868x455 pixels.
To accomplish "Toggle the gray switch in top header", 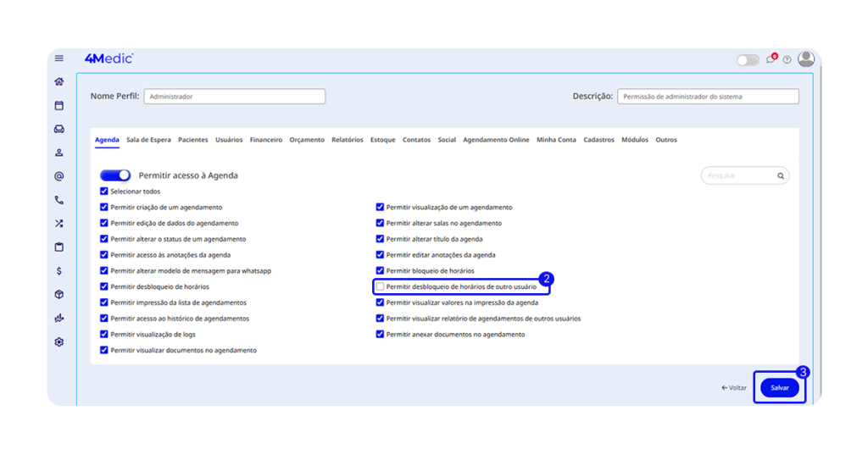I will coord(748,60).
